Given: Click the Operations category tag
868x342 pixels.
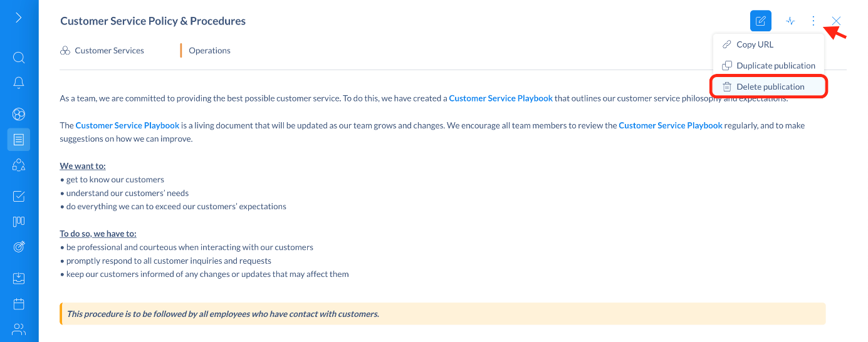Looking at the screenshot, I should tap(209, 51).
